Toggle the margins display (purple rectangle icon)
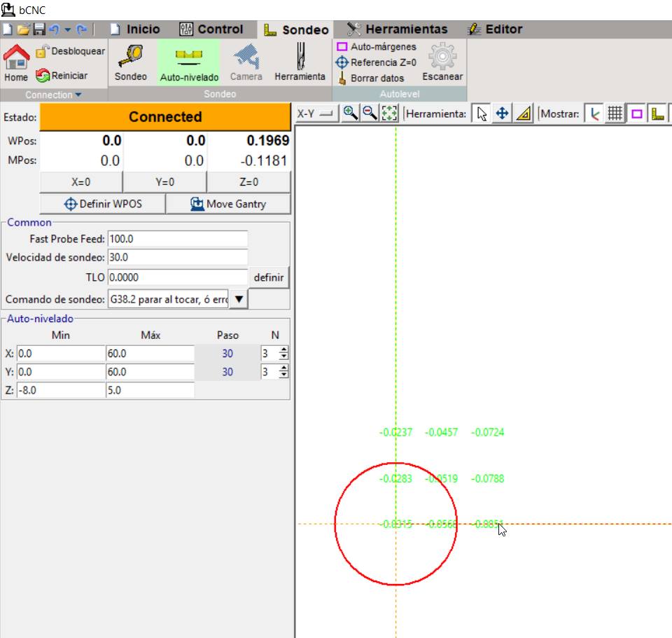672x638 pixels. [x=637, y=116]
